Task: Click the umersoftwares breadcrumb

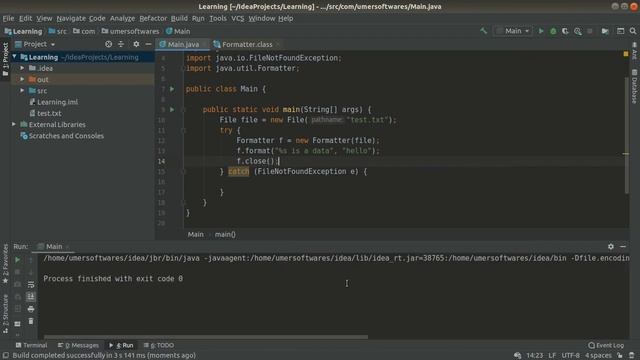Action: tap(131, 31)
